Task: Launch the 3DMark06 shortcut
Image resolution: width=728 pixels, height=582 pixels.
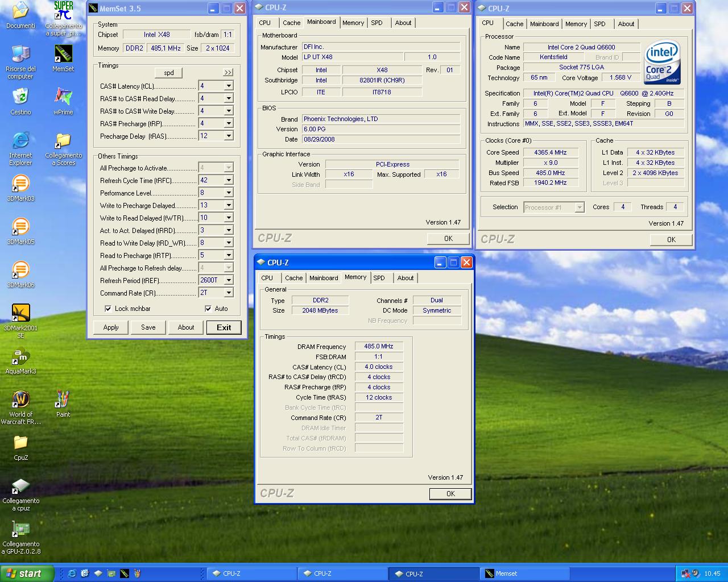Action: coord(20,275)
